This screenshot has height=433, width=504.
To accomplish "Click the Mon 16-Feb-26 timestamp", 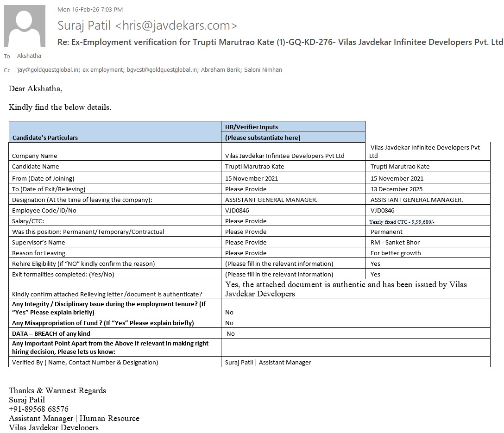I will 90,9.
